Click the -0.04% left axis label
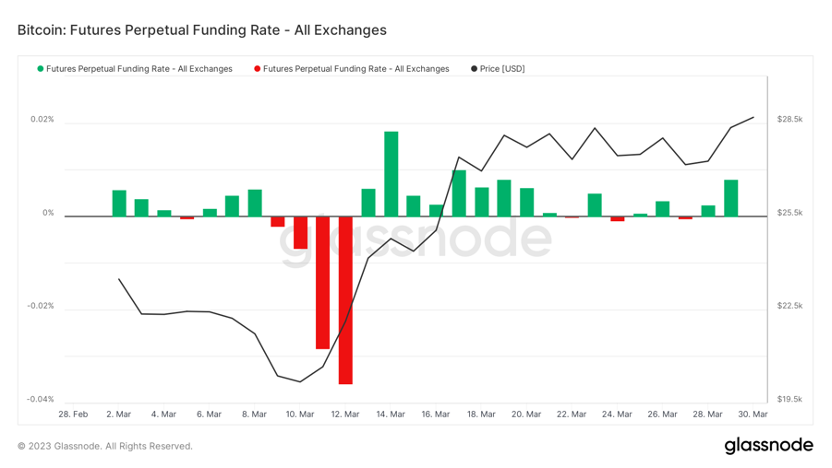The width and height of the screenshot is (832, 468). point(41,399)
